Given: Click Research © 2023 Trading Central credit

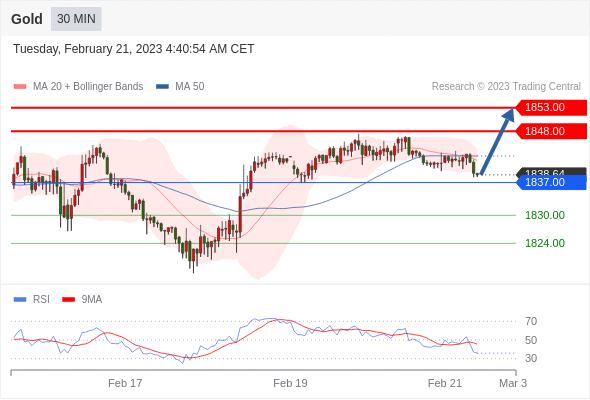Looking at the screenshot, I should point(506,87).
